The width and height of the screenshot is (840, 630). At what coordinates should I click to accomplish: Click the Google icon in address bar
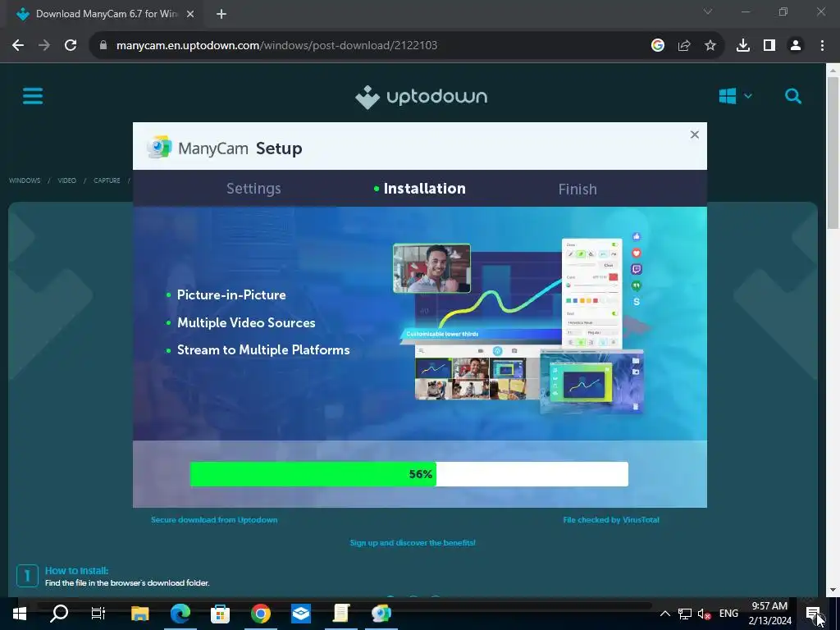pos(658,45)
